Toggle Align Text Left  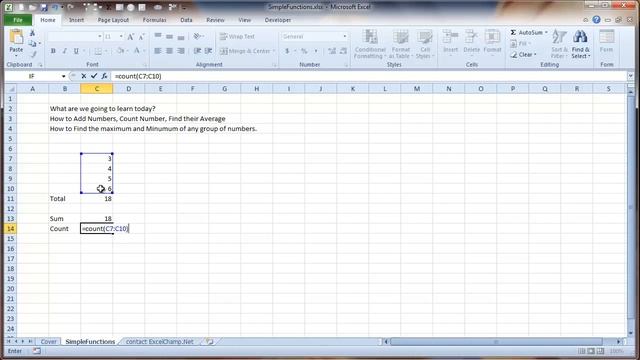point(158,51)
